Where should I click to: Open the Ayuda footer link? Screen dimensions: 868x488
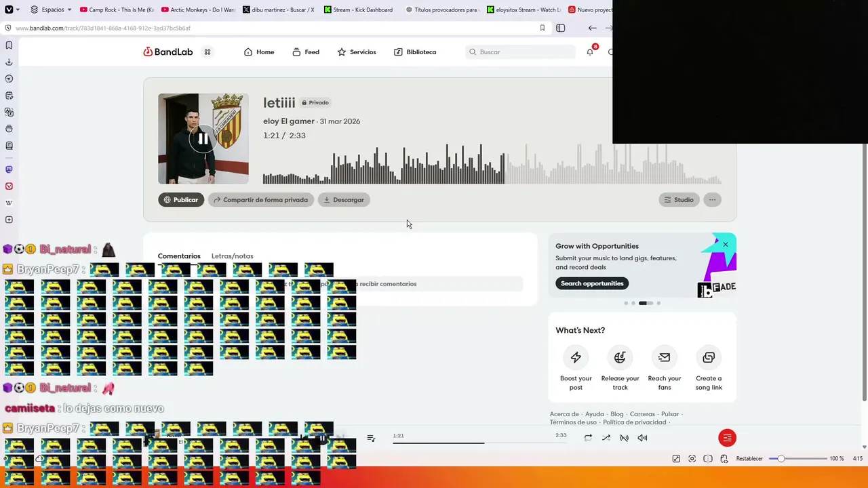(595, 414)
